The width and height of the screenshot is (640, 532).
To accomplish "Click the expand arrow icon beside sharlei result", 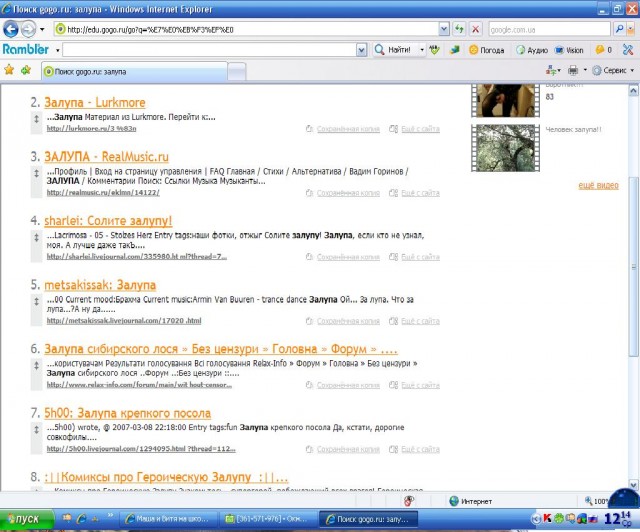I will [x=36, y=238].
